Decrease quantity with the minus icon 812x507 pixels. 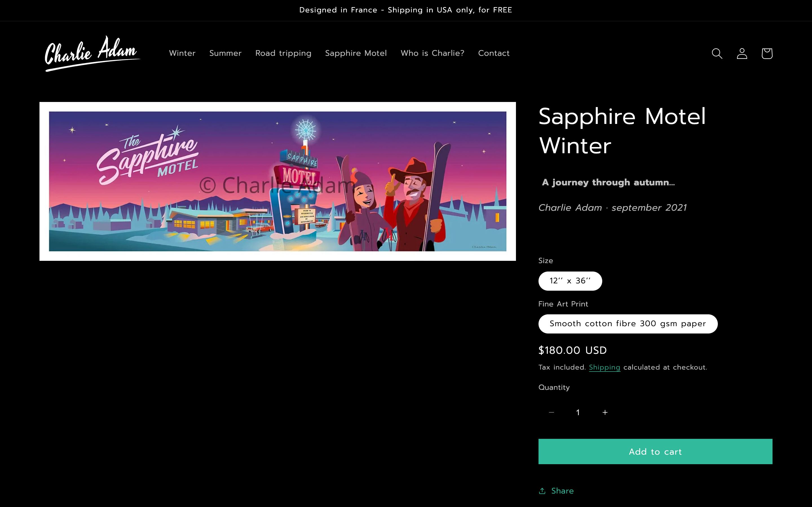click(551, 412)
